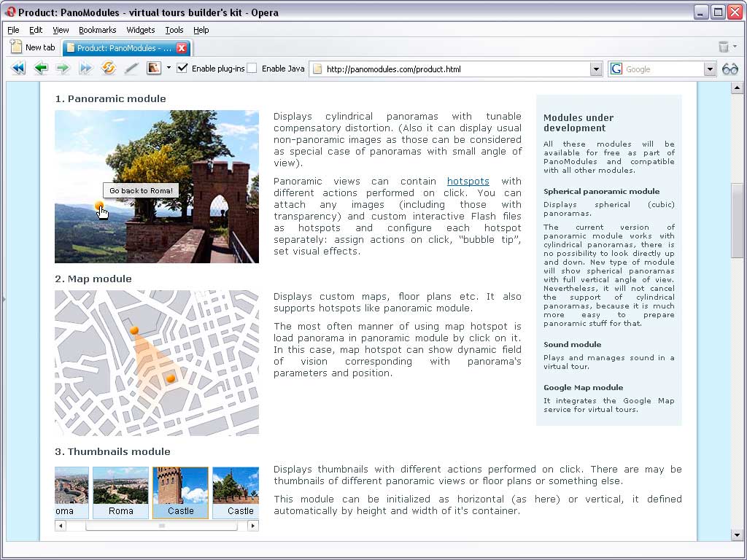
Task: Click the '2. Map module' heading
Action: (x=93, y=279)
